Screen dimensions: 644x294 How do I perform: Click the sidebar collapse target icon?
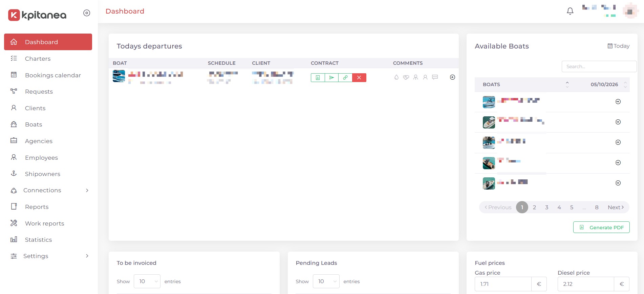(87, 13)
